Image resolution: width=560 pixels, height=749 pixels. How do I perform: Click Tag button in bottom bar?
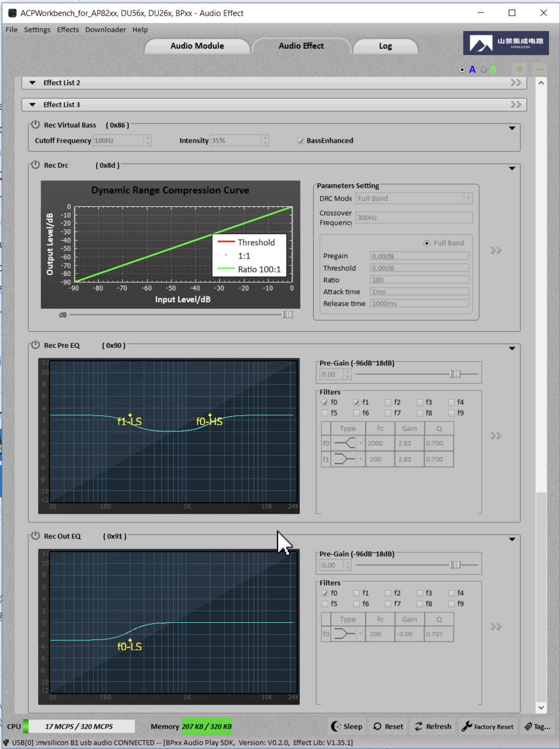pyautogui.click(x=538, y=727)
